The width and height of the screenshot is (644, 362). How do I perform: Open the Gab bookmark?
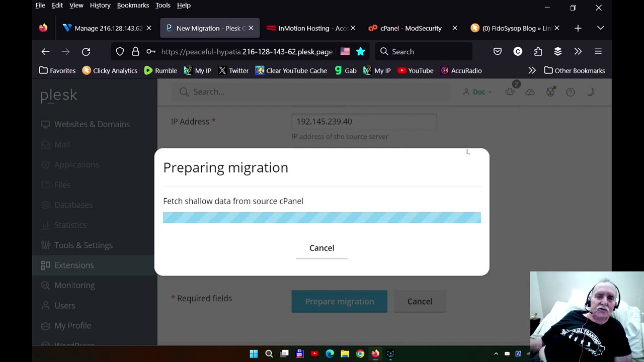345,70
